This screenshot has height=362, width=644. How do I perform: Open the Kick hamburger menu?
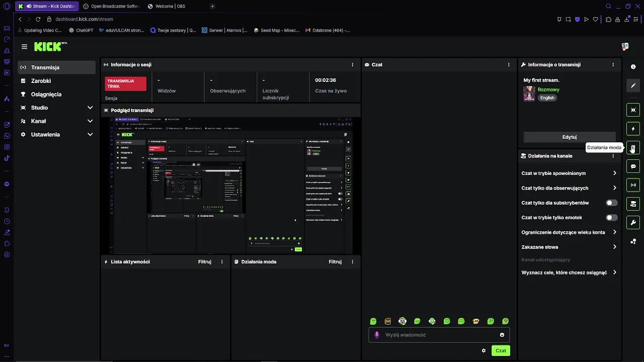coord(24,47)
